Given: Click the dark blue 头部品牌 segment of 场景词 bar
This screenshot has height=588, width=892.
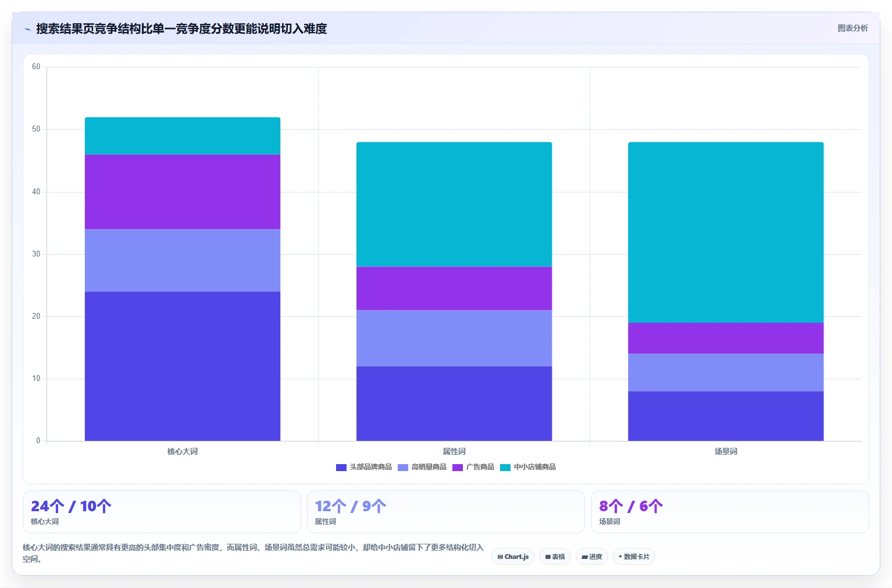Looking at the screenshot, I should tap(726, 416).
